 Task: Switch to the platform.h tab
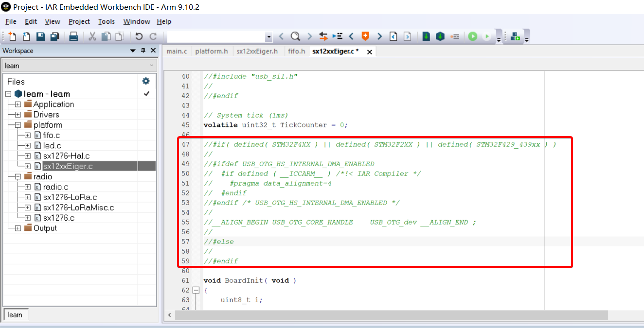212,51
